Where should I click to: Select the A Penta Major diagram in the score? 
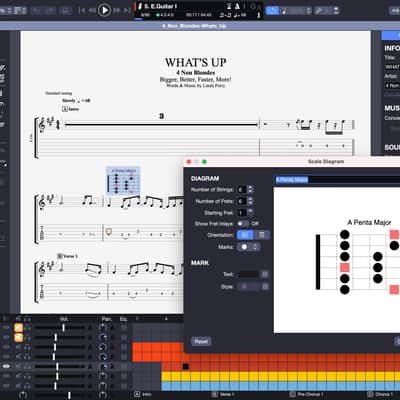(x=123, y=181)
